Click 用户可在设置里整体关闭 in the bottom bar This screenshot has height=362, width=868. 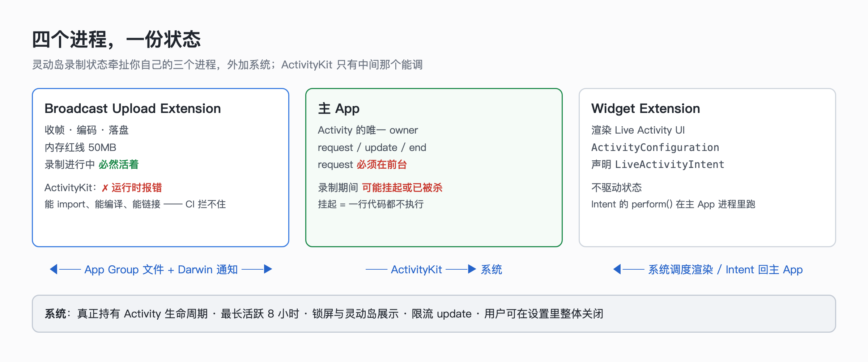pyautogui.click(x=544, y=314)
